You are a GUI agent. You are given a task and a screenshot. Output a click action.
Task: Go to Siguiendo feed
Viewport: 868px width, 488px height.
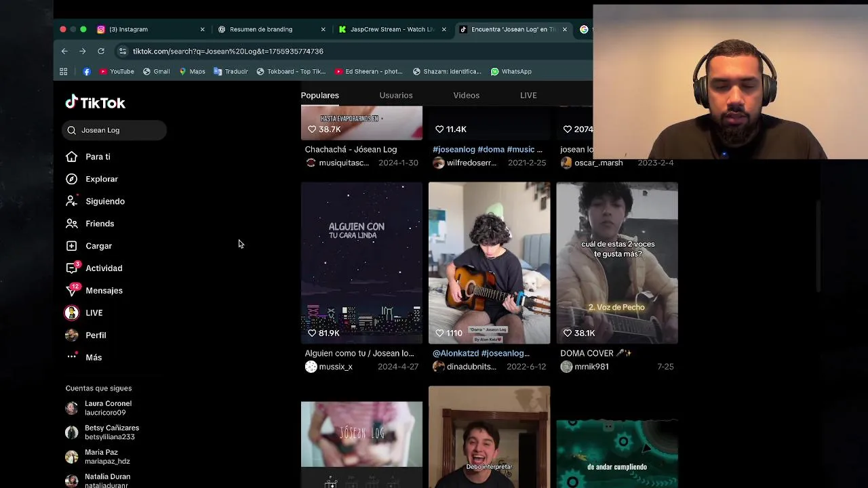tap(95, 201)
